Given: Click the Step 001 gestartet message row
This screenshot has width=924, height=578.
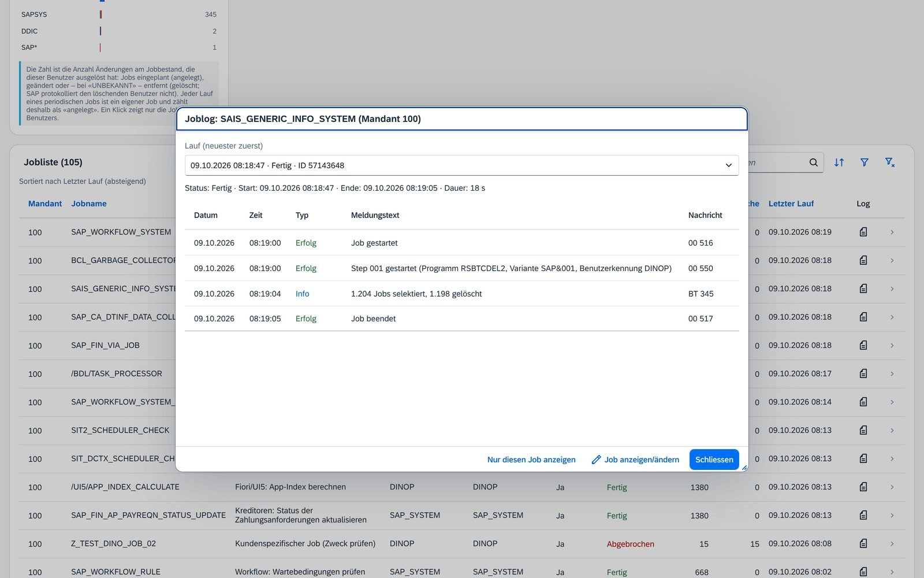Looking at the screenshot, I should (461, 268).
